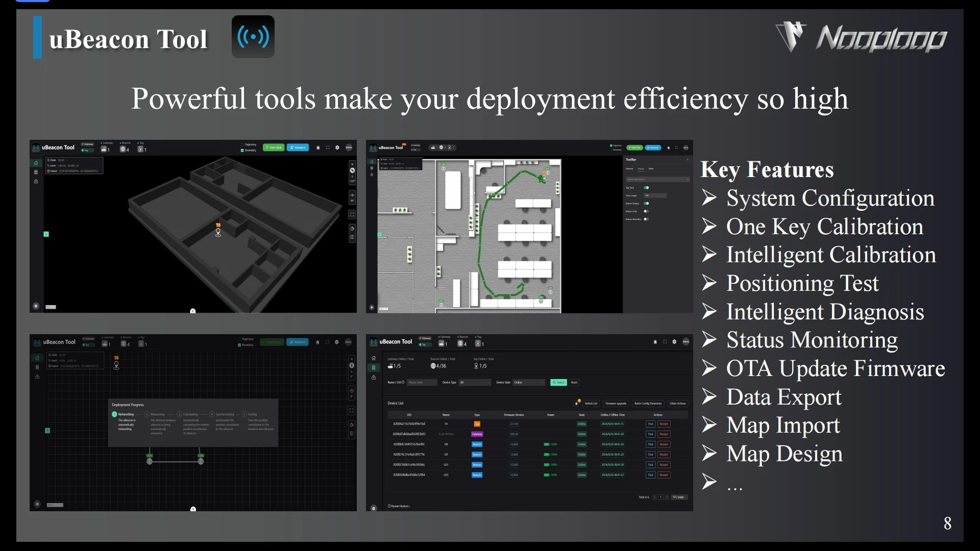Toggle the Tag Track switch in ToolBar panel
The width and height of the screenshot is (980, 551).
point(646,188)
